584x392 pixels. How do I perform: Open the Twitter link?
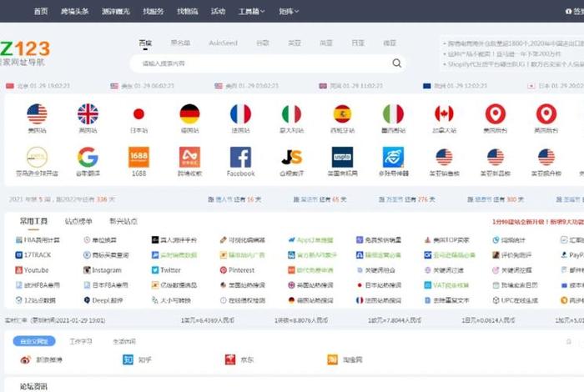166,270
